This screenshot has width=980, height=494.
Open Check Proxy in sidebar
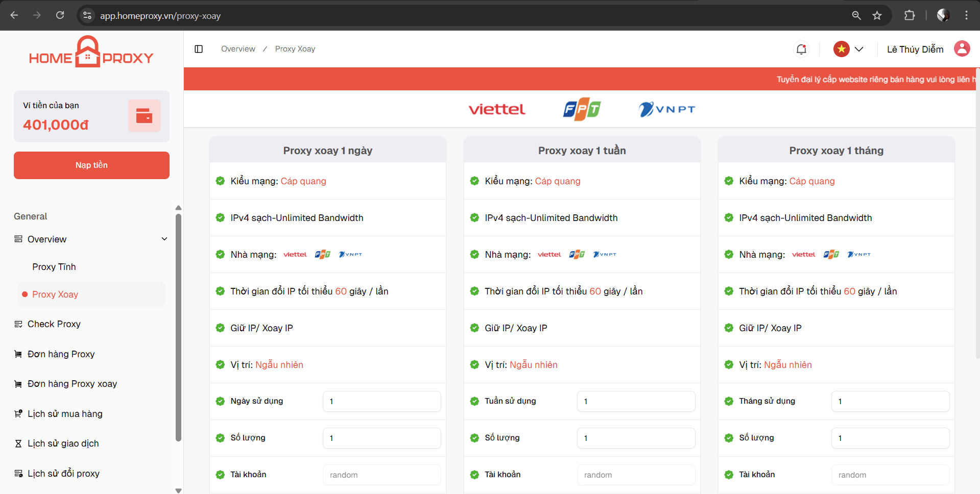[54, 324]
